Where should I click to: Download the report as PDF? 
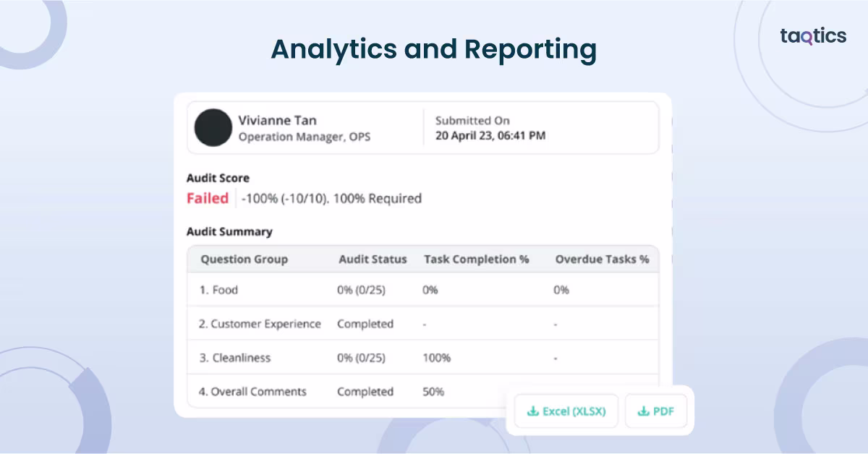[x=656, y=411]
